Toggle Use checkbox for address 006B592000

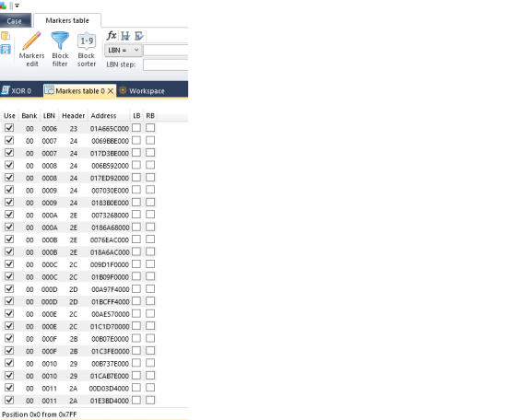9,165
